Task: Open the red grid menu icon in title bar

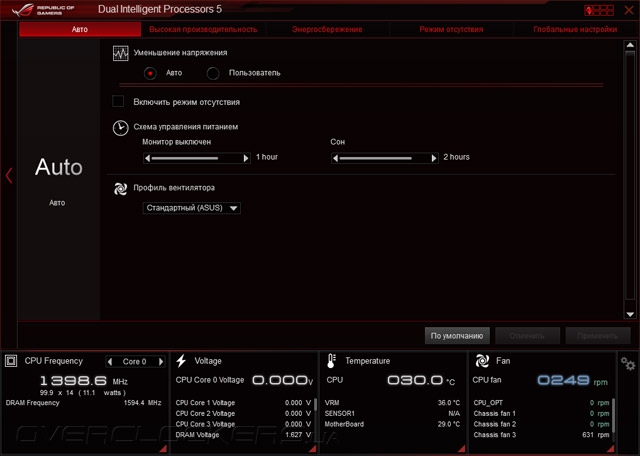Action: (x=599, y=10)
